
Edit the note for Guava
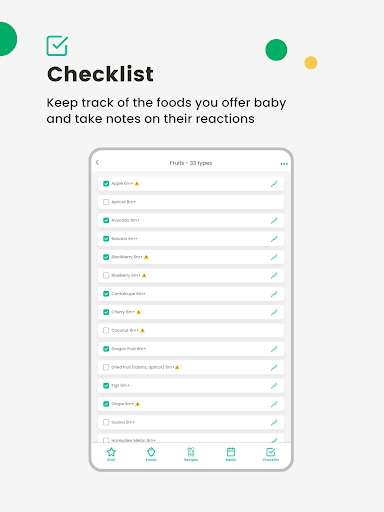pos(274,422)
